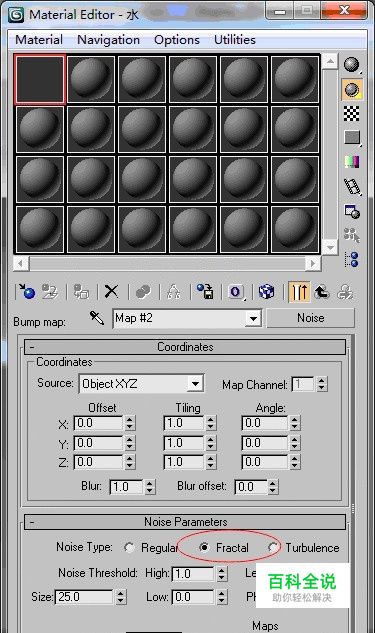Click the Put to Library icon

(x=205, y=291)
